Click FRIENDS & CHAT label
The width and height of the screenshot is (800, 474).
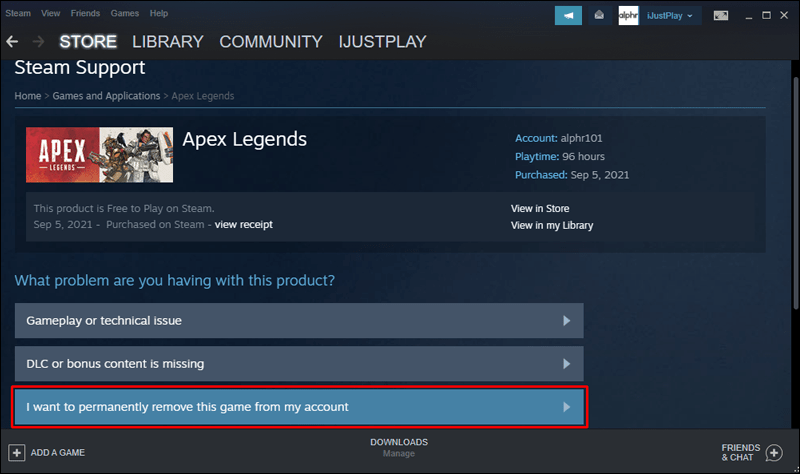(x=741, y=453)
